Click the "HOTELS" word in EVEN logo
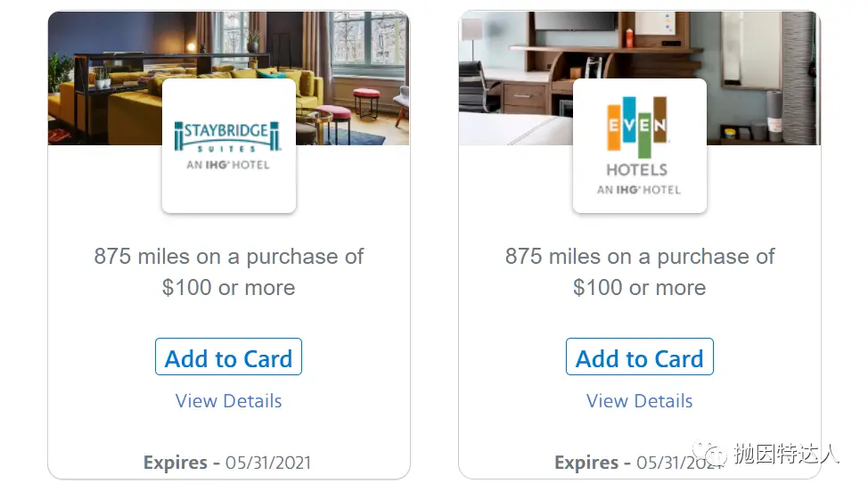868x492 pixels. (x=638, y=169)
